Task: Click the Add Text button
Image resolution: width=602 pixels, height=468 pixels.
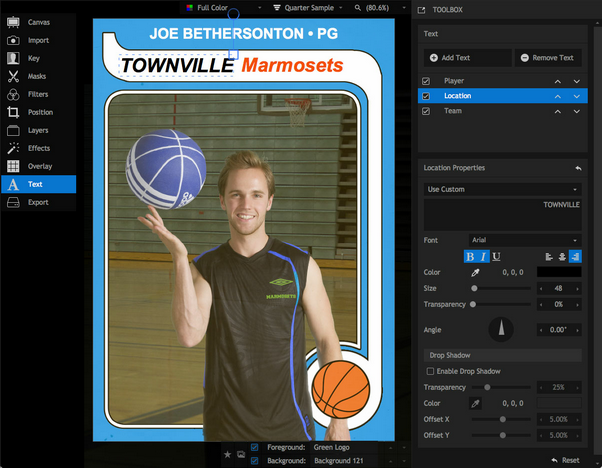Action: pos(468,58)
